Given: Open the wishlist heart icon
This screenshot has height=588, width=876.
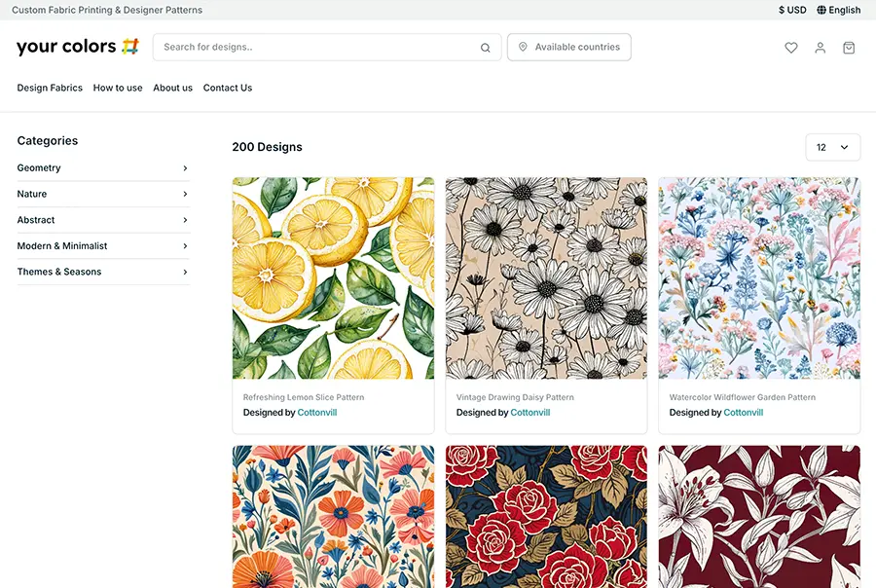Looking at the screenshot, I should pos(790,48).
